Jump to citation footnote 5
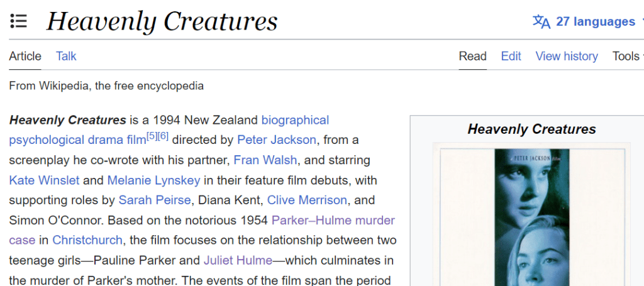 [152, 136]
